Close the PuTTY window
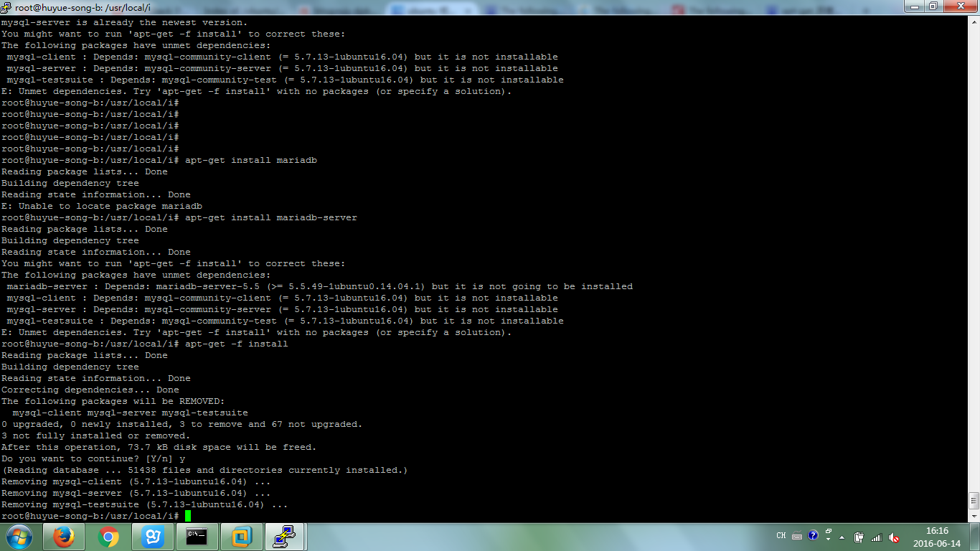980x551 pixels. coord(960,6)
